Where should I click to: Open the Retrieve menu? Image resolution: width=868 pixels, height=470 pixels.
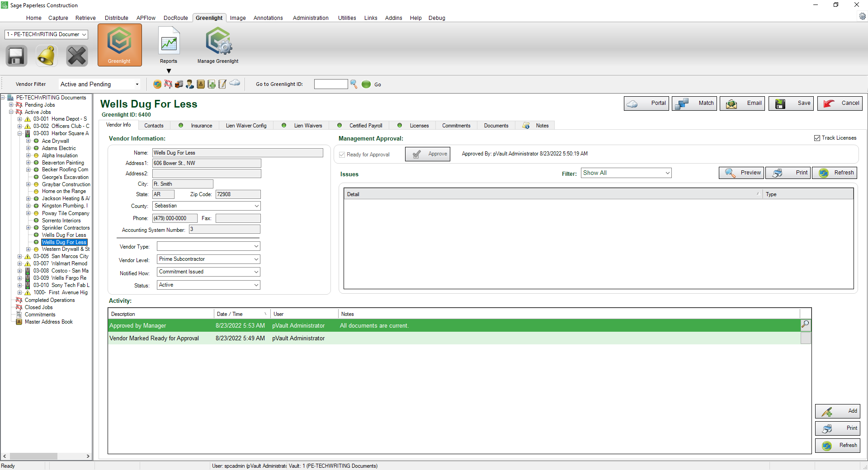pos(85,18)
